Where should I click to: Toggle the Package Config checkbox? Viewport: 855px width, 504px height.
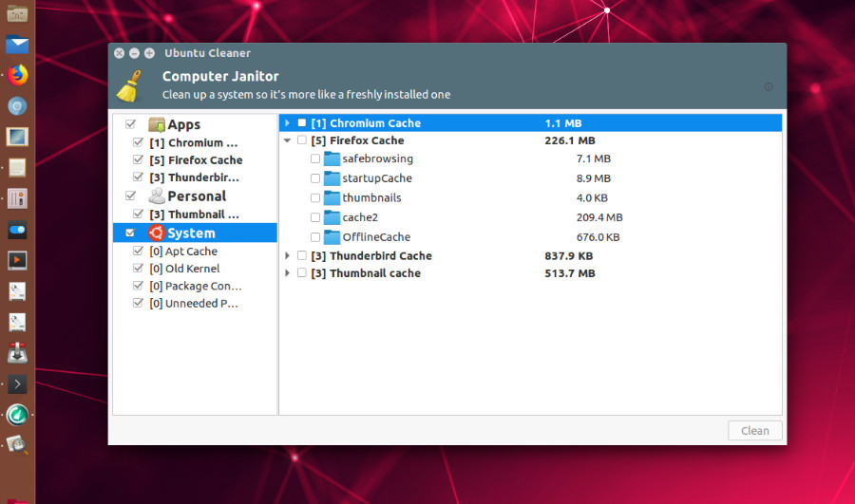click(x=138, y=286)
